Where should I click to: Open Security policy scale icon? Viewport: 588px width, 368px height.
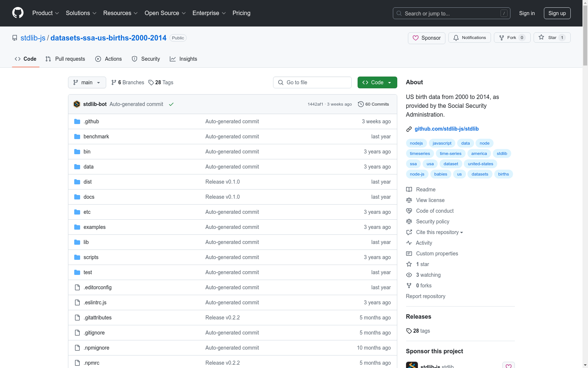409,222
